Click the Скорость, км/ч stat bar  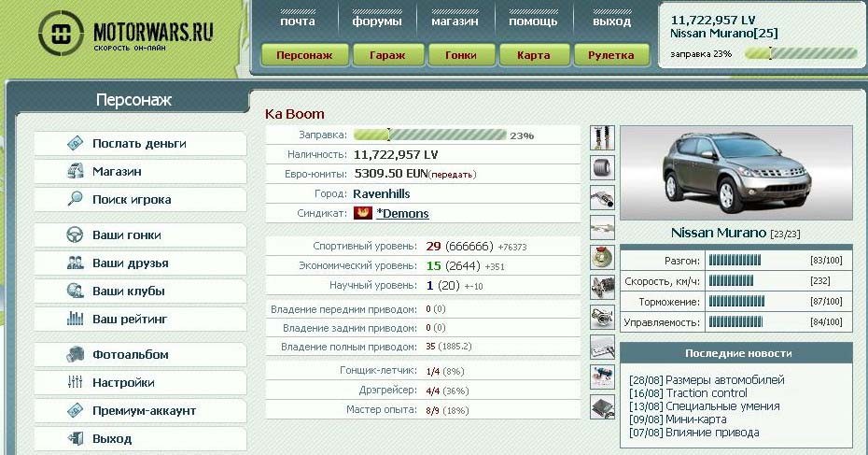pyautogui.click(x=731, y=281)
